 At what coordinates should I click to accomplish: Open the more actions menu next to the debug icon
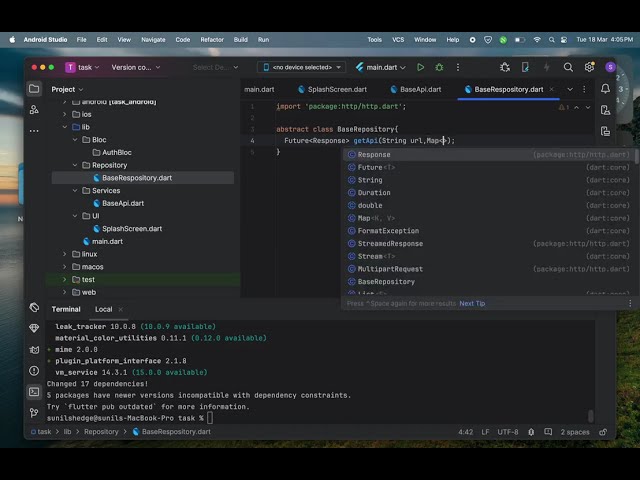coord(458,67)
